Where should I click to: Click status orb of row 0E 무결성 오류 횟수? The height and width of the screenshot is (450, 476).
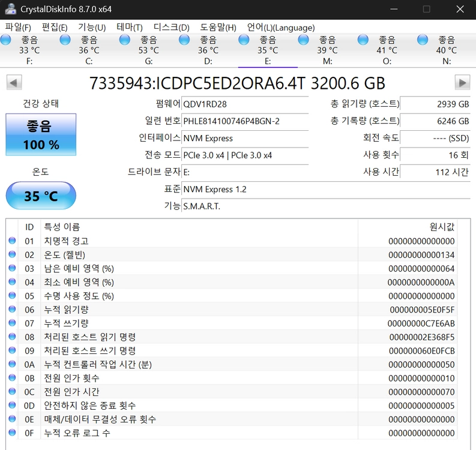click(12, 418)
